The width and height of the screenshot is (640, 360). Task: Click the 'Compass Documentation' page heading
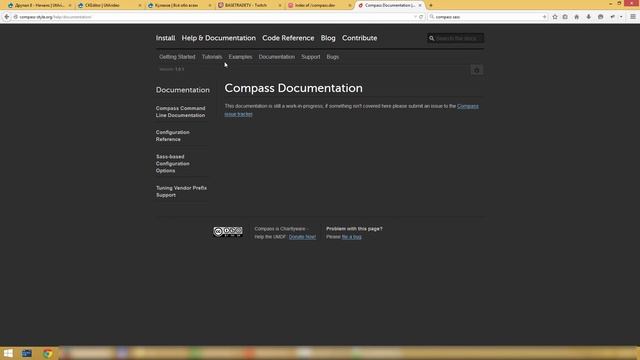coord(293,88)
